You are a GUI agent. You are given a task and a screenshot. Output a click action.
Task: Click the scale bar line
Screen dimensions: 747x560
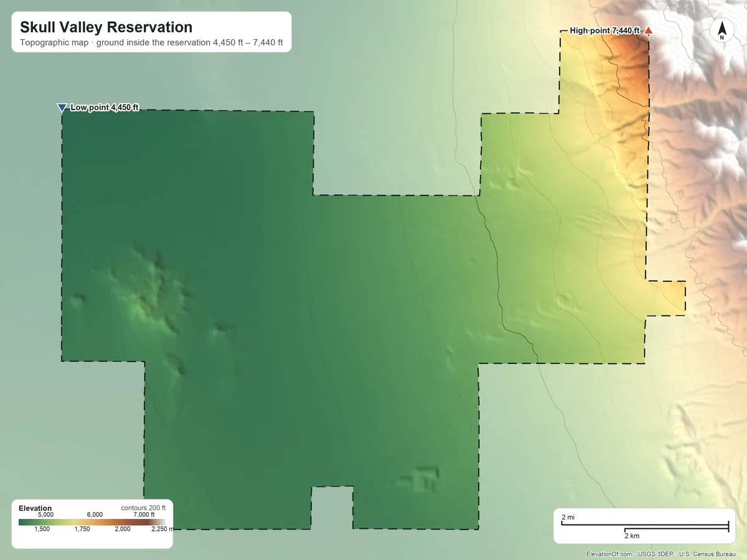pos(645,526)
